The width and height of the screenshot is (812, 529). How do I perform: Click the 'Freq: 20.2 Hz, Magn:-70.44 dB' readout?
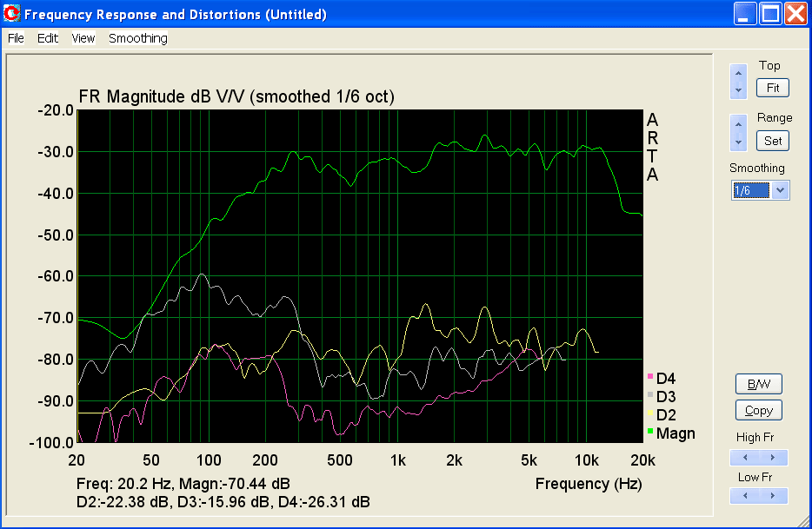(x=183, y=484)
